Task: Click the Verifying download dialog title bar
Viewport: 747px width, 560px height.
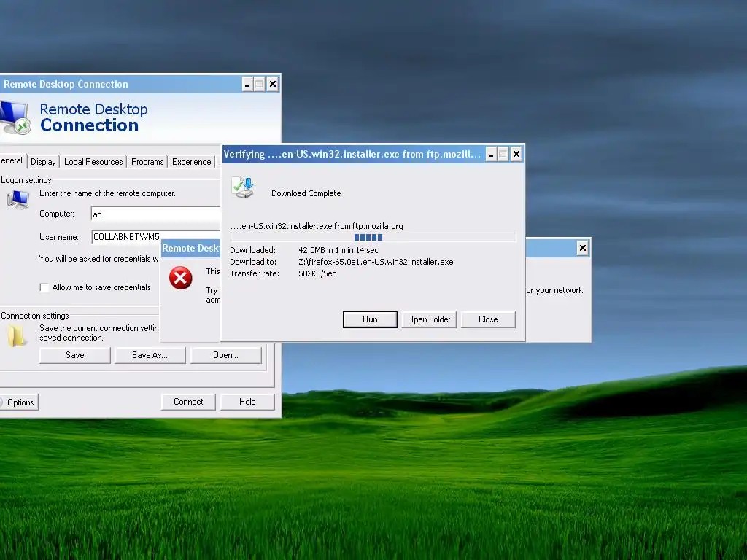Action: [x=352, y=155]
